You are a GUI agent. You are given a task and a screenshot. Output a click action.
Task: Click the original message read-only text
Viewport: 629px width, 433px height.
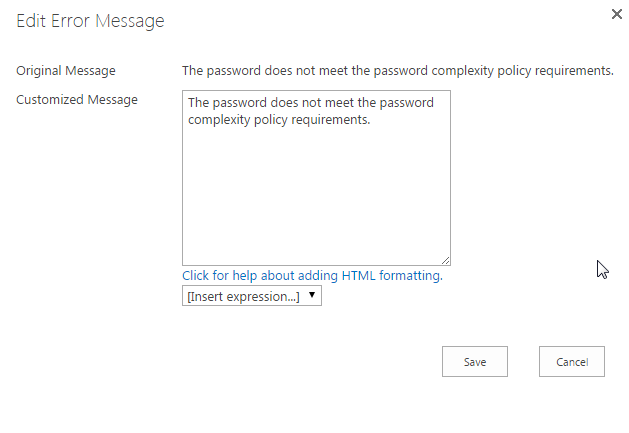(397, 71)
